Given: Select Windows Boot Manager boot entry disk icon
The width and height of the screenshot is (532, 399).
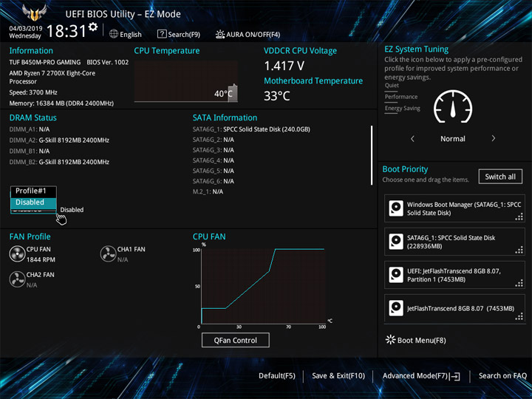Looking at the screenshot, I should (x=396, y=208).
